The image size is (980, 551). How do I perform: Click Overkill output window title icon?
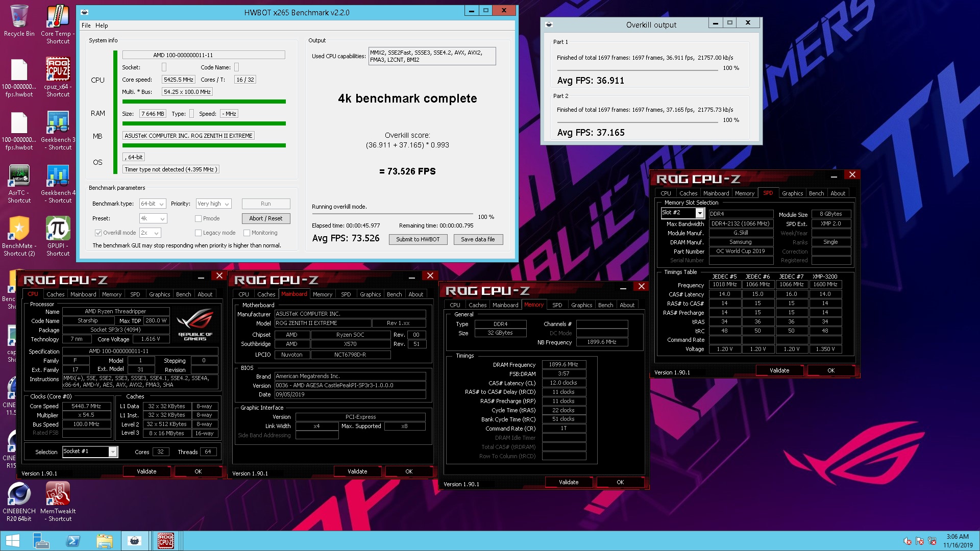549,24
